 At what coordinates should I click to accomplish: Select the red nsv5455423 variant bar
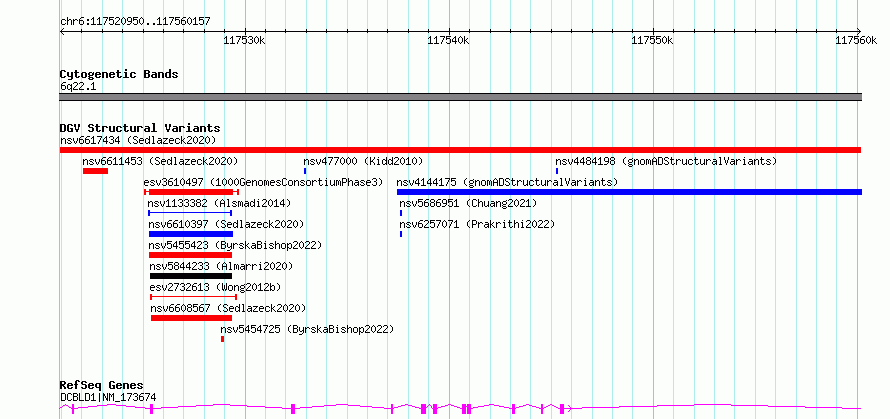tap(191, 255)
